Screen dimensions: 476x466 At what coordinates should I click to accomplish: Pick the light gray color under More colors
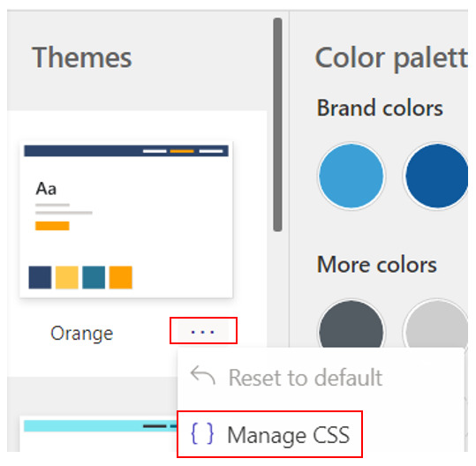click(x=436, y=324)
